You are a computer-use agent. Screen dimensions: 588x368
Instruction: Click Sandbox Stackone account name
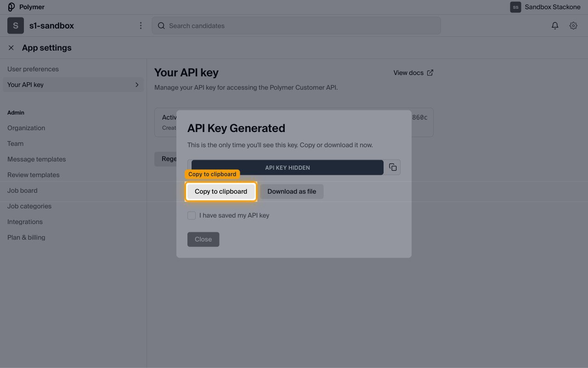point(553,7)
